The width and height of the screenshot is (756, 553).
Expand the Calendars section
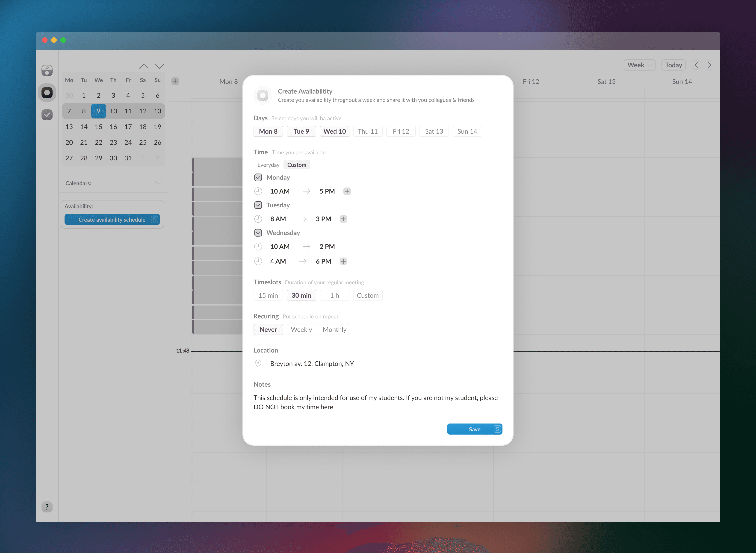[158, 183]
